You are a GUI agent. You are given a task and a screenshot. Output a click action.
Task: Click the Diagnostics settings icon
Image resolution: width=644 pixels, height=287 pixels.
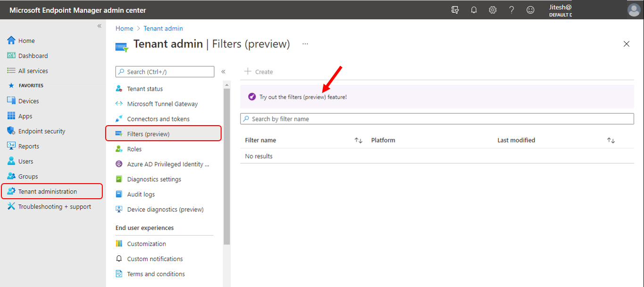[119, 179]
